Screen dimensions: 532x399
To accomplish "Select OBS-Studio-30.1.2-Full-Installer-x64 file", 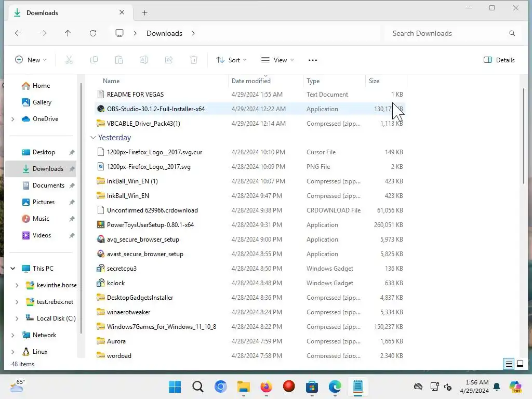I will coord(250,109).
